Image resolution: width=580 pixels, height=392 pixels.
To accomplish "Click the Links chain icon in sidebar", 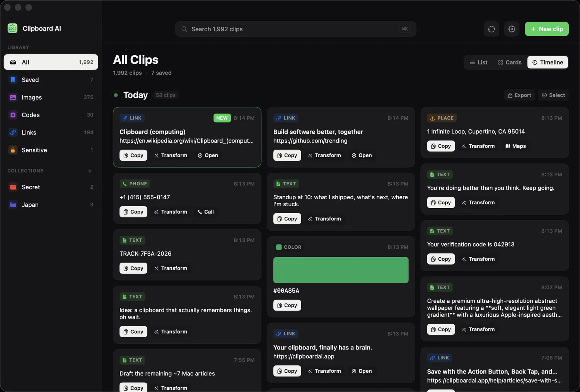I will point(13,132).
